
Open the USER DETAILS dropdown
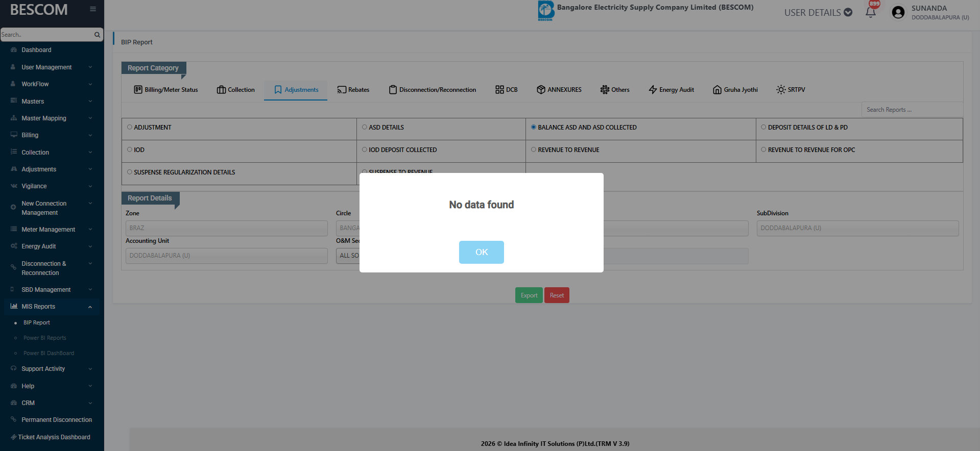pyautogui.click(x=818, y=12)
